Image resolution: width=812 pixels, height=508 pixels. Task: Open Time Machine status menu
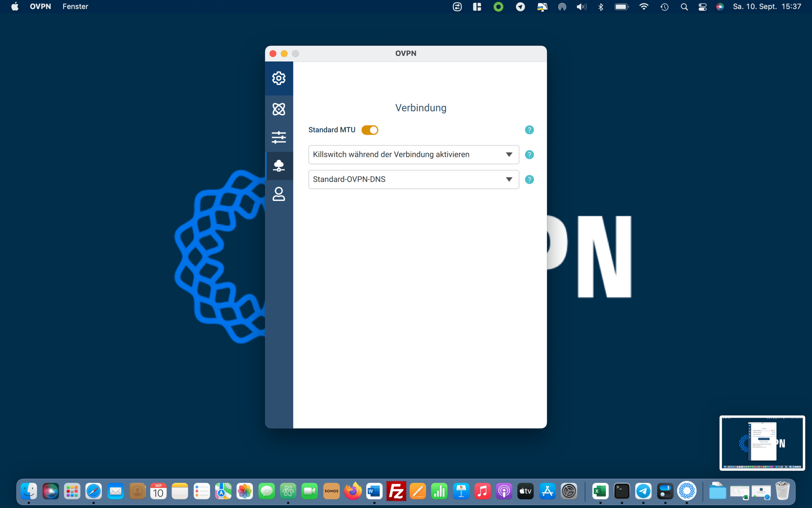tap(665, 7)
